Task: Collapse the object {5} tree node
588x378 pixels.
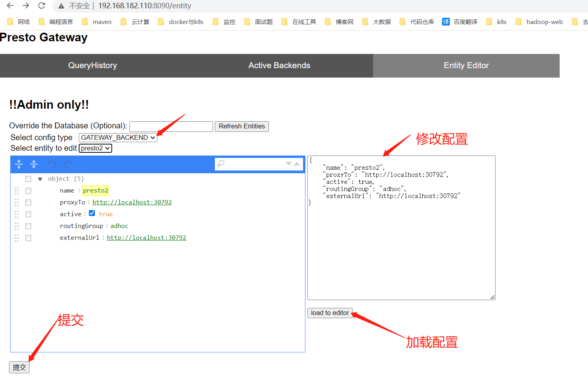Action: click(40, 179)
